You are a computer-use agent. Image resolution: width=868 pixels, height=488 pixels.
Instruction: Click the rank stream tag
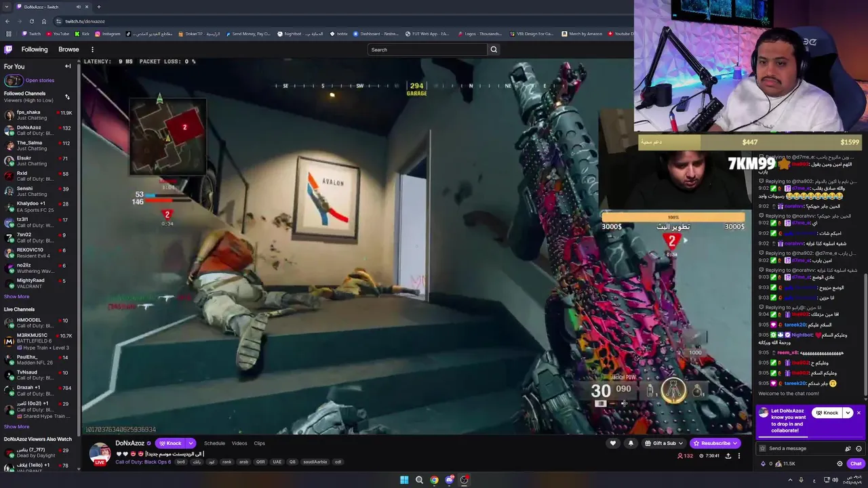tap(226, 462)
